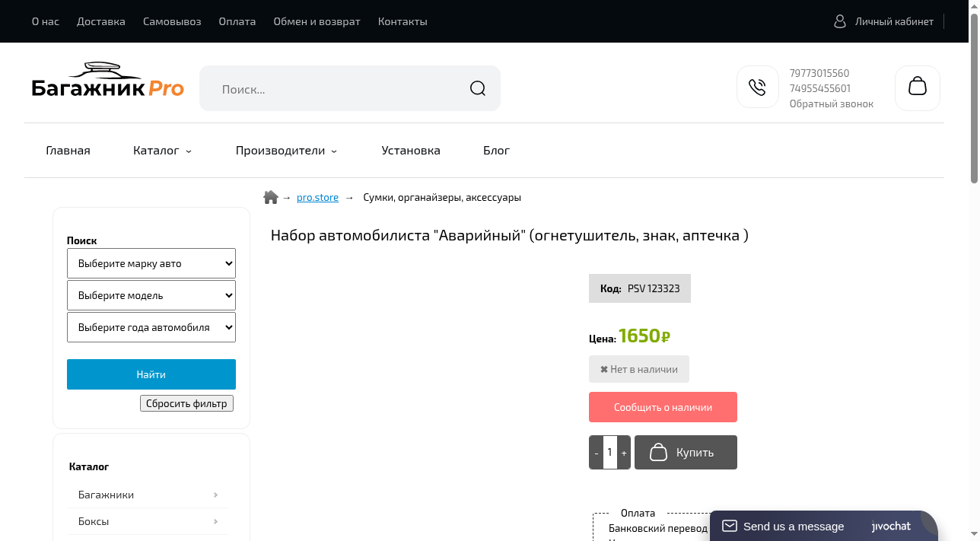Click the jivochat brand label
980x541 pixels.
pyautogui.click(x=891, y=526)
